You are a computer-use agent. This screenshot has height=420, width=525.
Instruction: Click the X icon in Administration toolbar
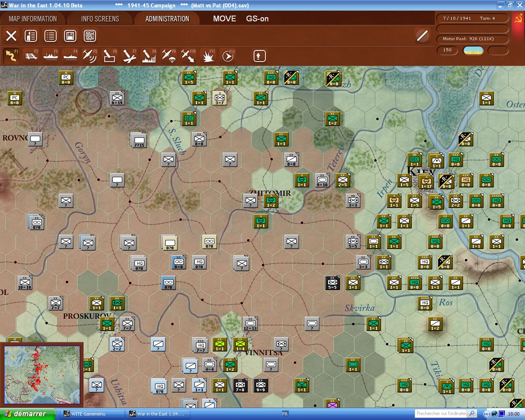tap(11, 36)
